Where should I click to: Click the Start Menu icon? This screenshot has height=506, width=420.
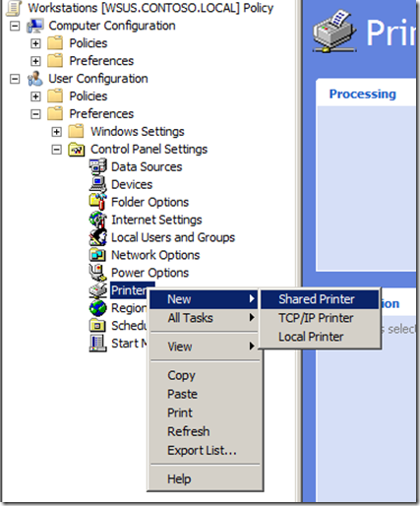(97, 344)
